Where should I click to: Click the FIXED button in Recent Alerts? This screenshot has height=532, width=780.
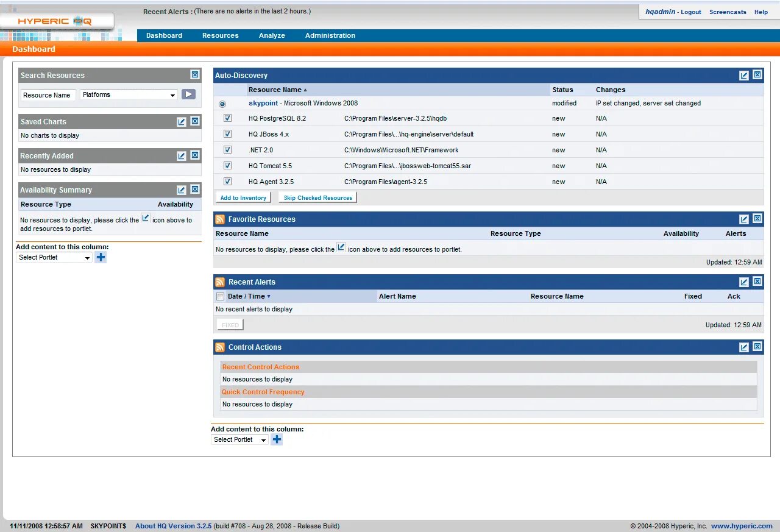(x=230, y=325)
